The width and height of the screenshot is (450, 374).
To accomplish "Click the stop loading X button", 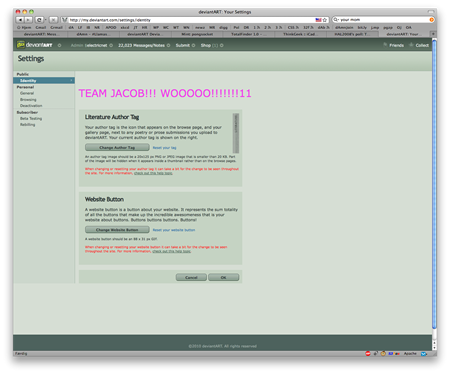I will coord(54,20).
